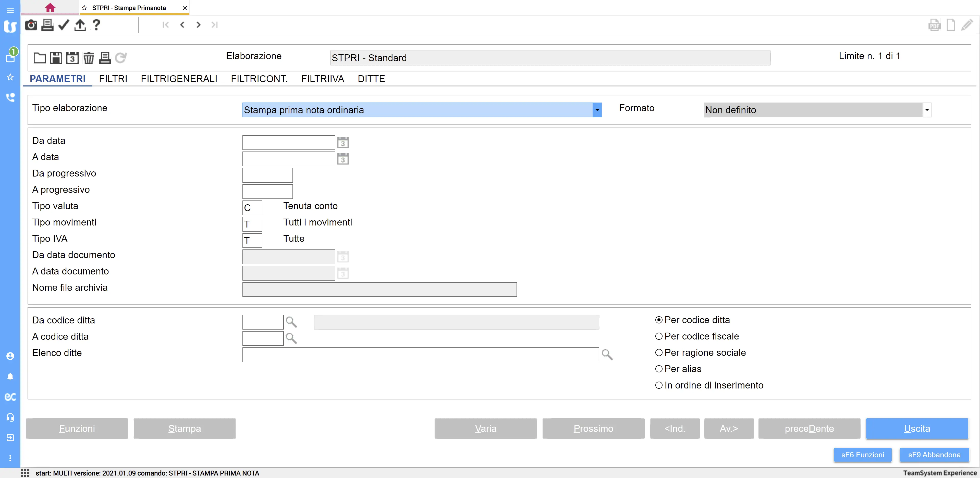The image size is (980, 478).
Task: Open the DITTE tab
Action: [x=371, y=79]
